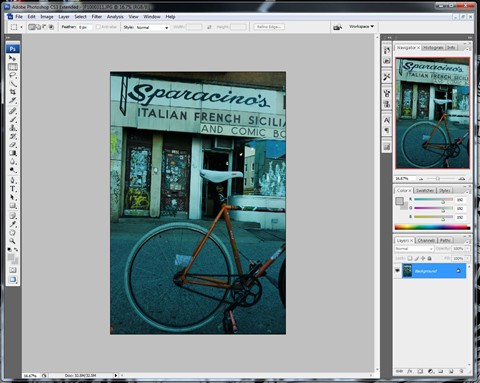Viewport: 480px width, 383px height.
Task: Open the Filter menu
Action: [97, 17]
